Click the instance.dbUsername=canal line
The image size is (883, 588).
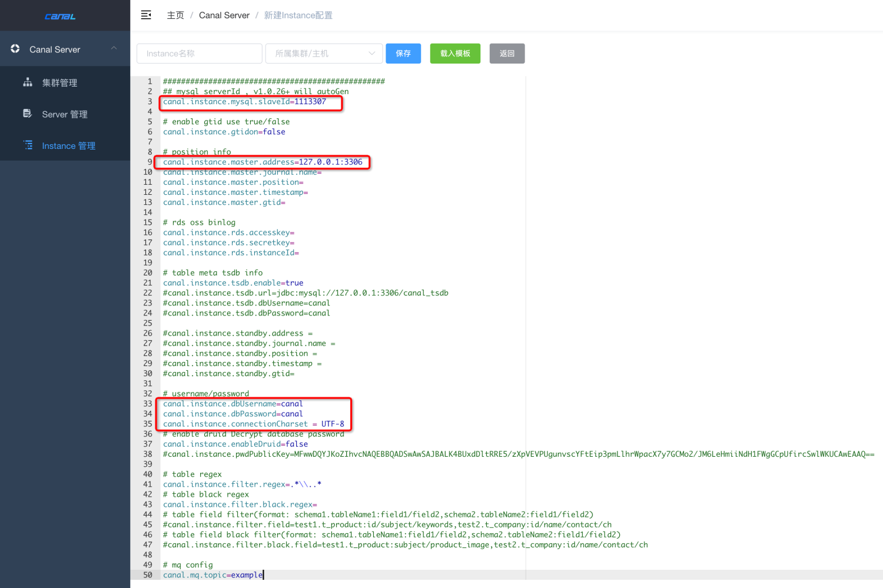tap(233, 404)
